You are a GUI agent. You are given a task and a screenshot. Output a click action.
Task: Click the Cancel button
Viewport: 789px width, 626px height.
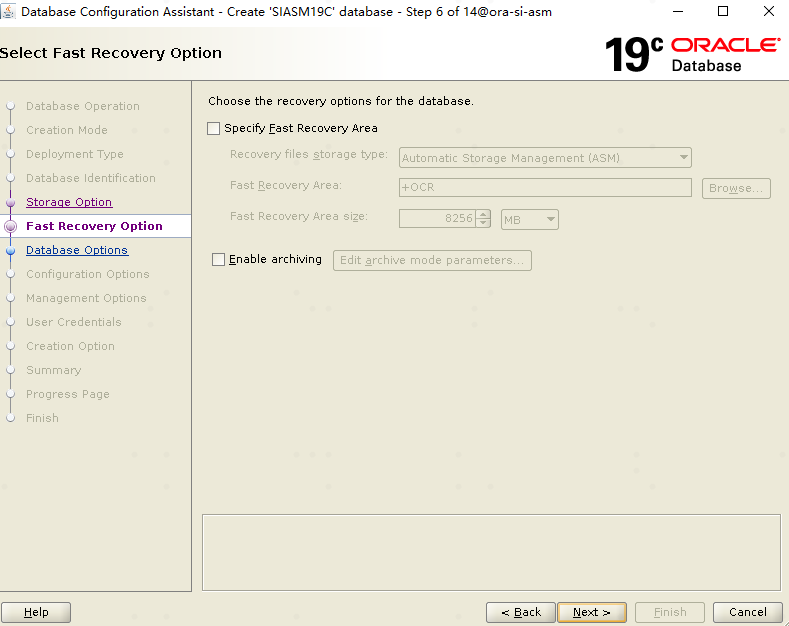tap(748, 612)
